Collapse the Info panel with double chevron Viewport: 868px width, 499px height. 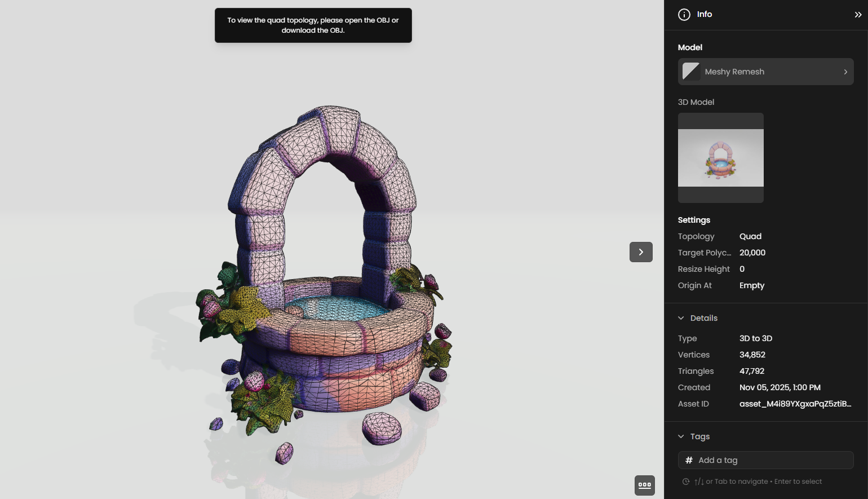point(858,15)
